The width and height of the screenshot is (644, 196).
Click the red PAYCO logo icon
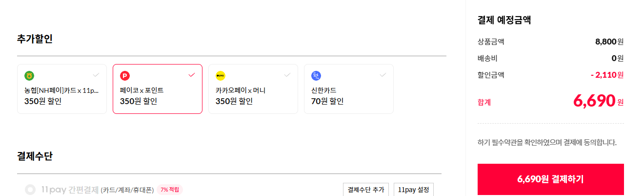125,76
